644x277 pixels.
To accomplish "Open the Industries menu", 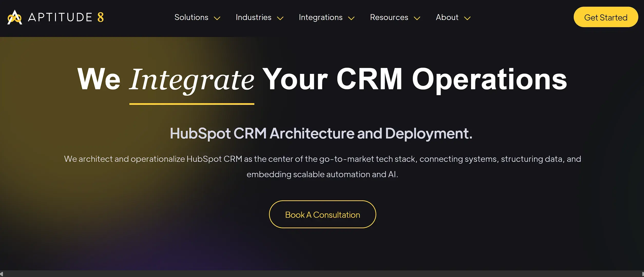I will [x=253, y=17].
